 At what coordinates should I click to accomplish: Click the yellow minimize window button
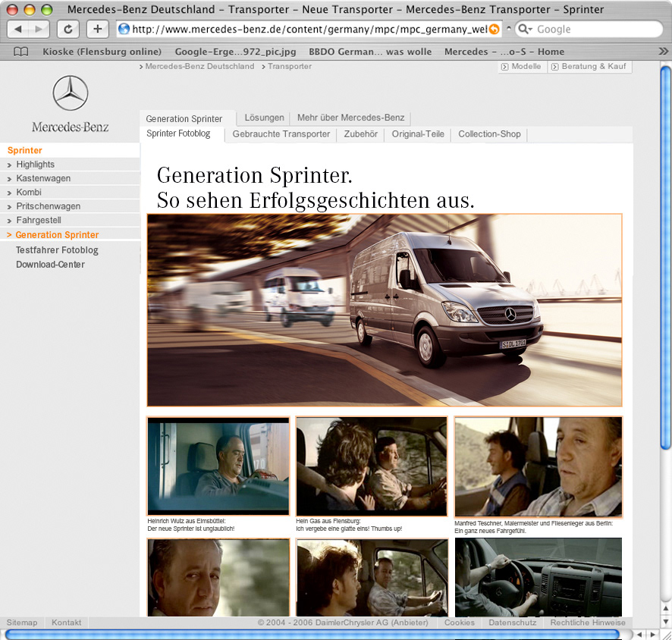30,9
